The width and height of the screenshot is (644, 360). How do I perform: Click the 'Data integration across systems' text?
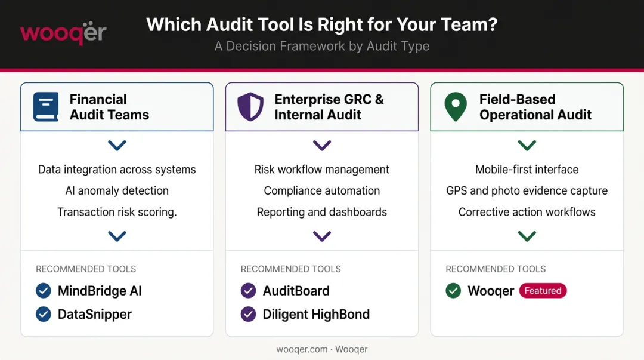click(x=117, y=170)
